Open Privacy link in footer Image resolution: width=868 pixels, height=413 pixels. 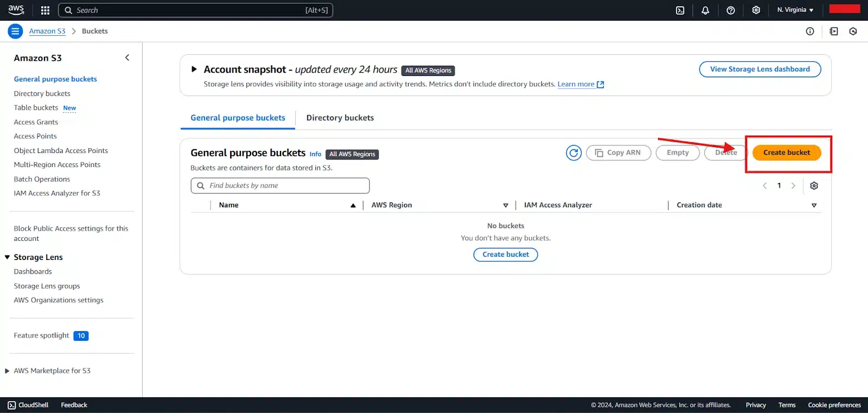pos(756,405)
